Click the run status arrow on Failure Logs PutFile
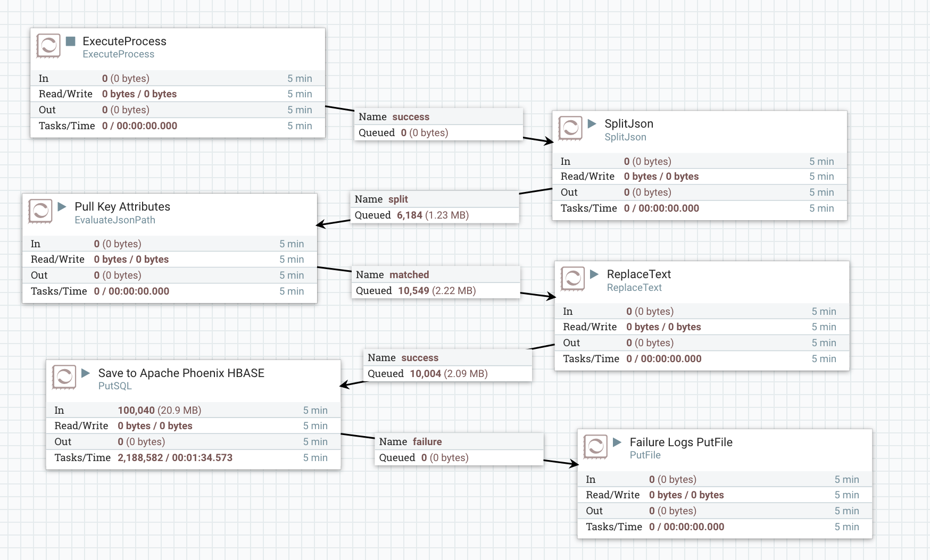The height and width of the screenshot is (560, 930). coord(617,442)
